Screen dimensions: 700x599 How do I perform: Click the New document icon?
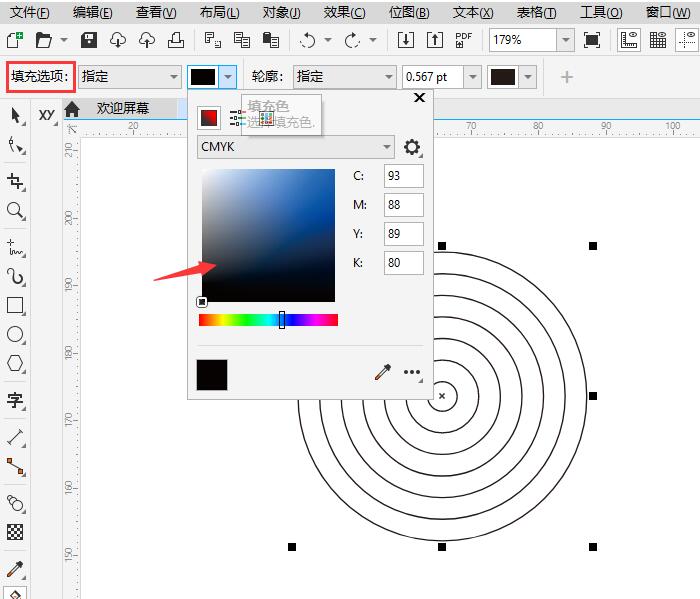point(15,40)
